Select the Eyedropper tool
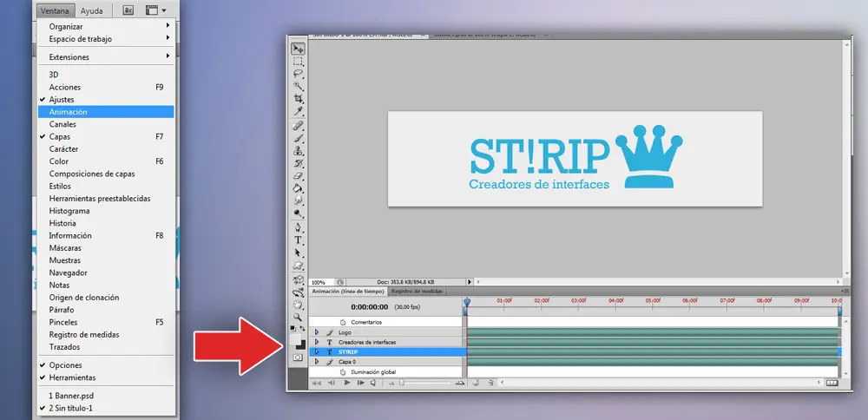 coord(299,111)
